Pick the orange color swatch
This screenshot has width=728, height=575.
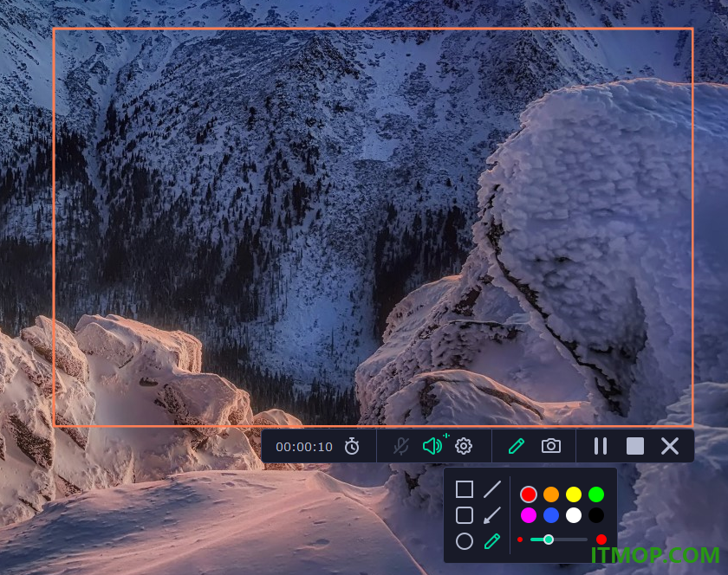pyautogui.click(x=551, y=494)
